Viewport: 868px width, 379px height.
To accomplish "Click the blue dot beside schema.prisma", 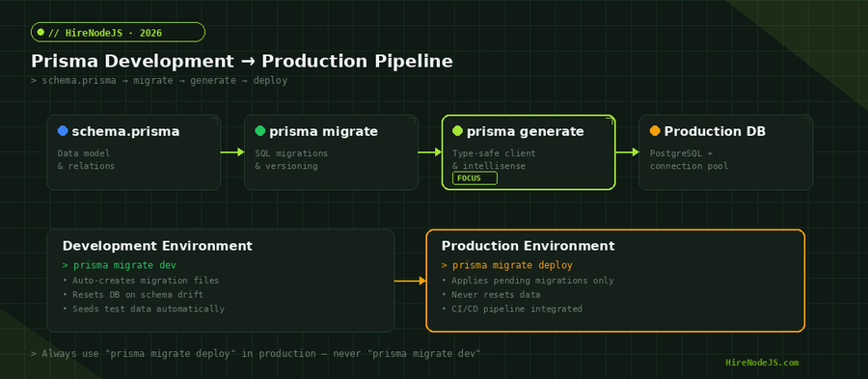I will tap(63, 130).
